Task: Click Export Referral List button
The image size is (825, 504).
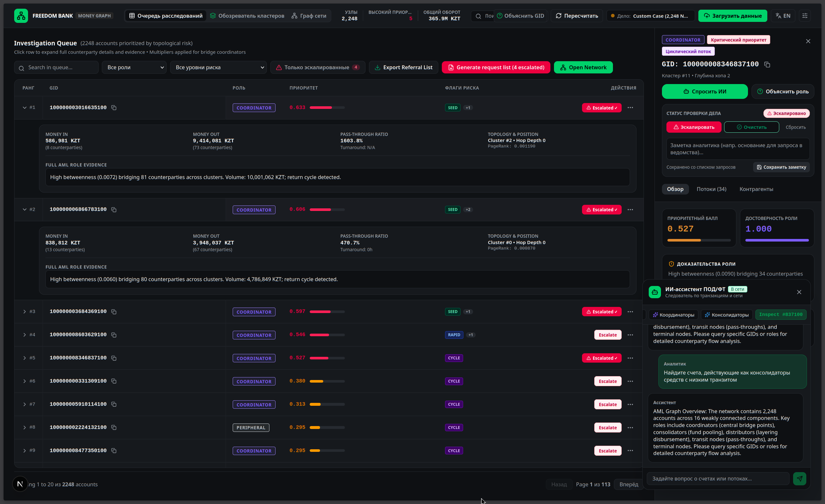Action: 403,67
